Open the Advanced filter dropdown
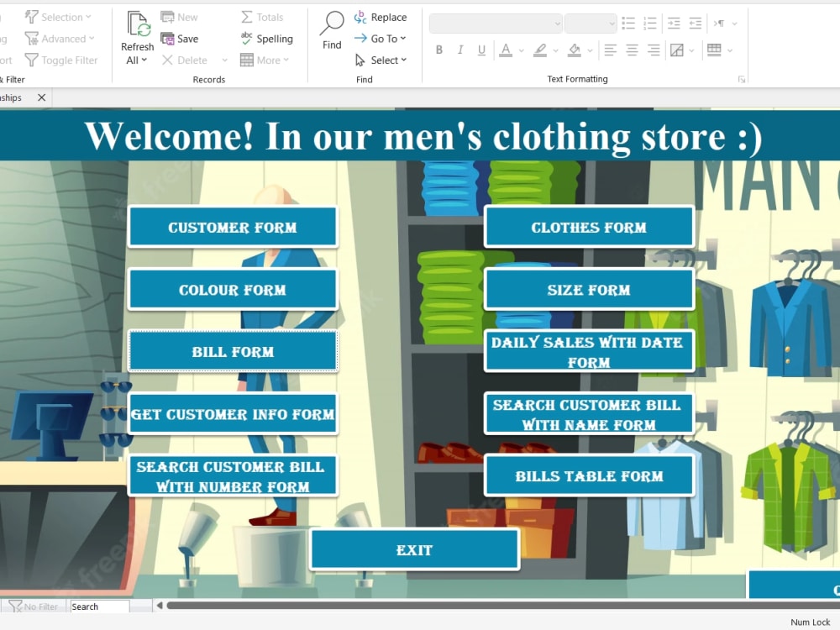840x630 pixels. pos(60,39)
